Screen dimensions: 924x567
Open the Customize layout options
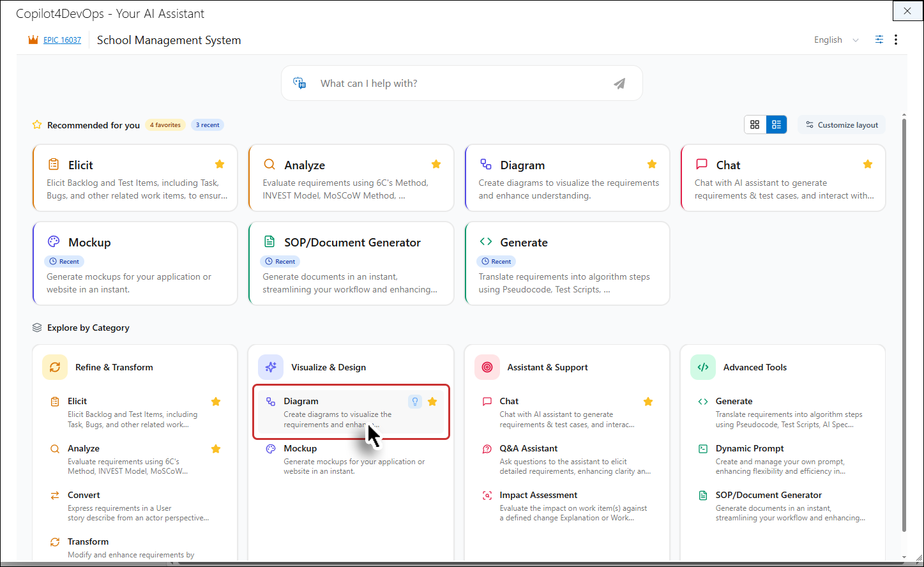coord(842,125)
